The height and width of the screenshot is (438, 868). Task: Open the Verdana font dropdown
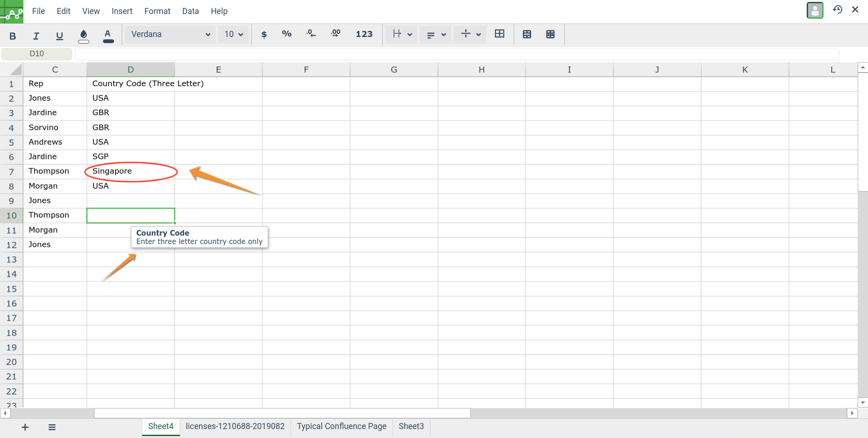pyautogui.click(x=170, y=34)
